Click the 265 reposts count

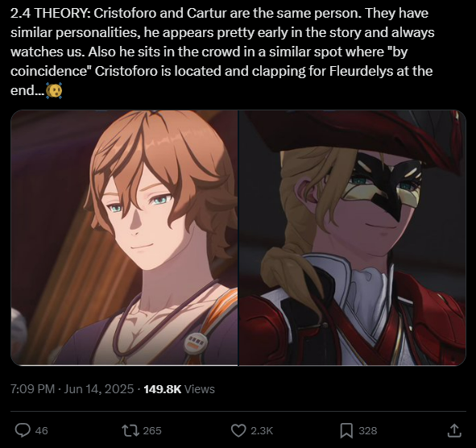pyautogui.click(x=152, y=431)
